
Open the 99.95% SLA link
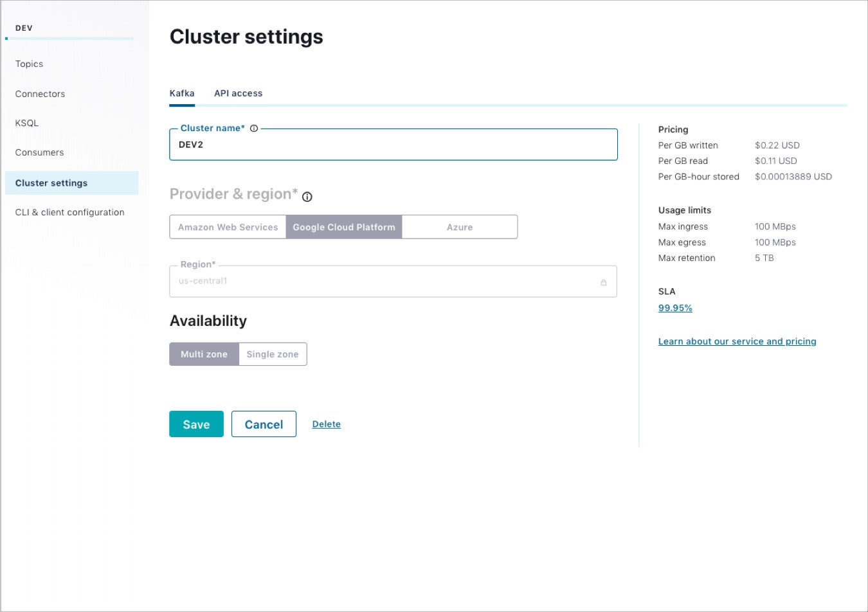click(675, 308)
